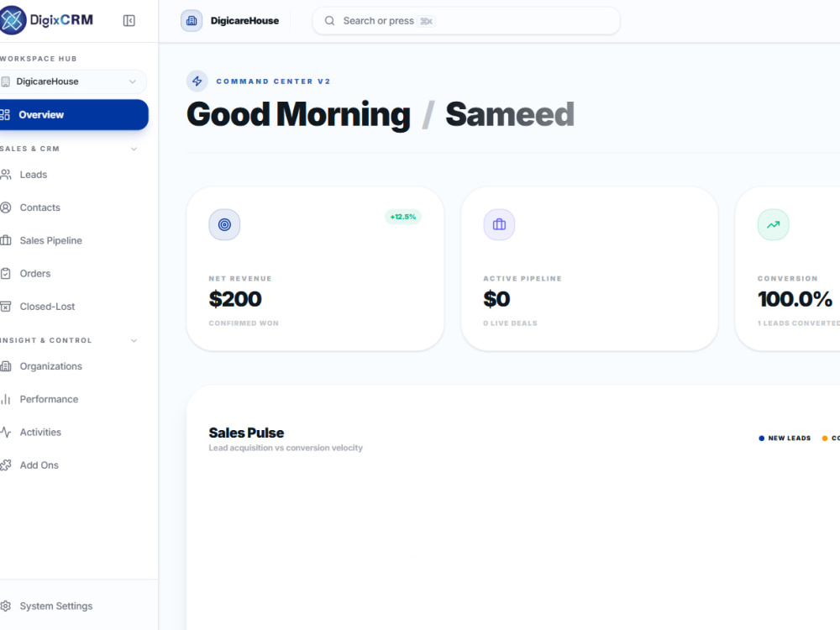This screenshot has height=630, width=840.
Task: Click the 100.0% conversion value
Action: (795, 299)
